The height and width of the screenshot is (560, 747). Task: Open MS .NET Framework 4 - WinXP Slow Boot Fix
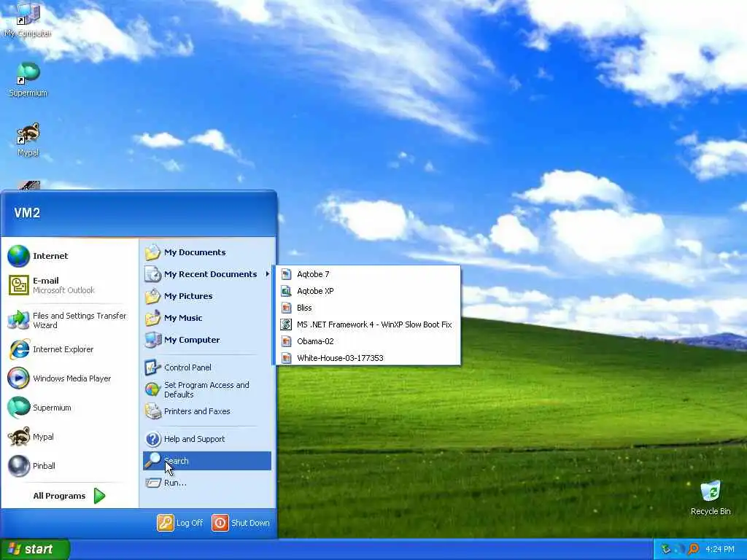[x=368, y=324]
